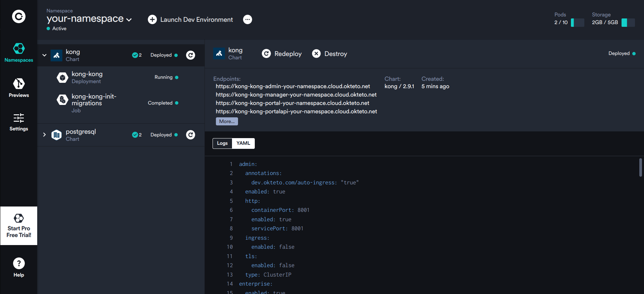
Task: Click Start Pro Free Trial banner
Action: pos(19,226)
